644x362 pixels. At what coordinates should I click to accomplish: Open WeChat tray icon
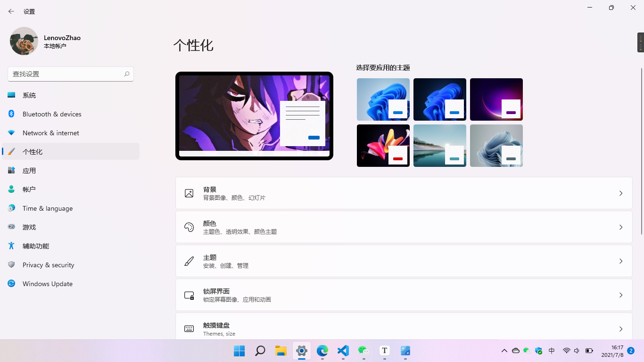point(527,351)
